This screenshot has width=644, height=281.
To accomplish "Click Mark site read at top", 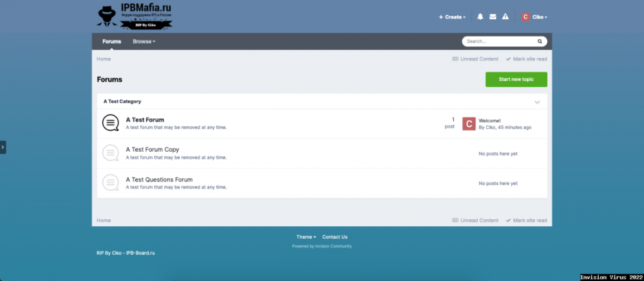I will pyautogui.click(x=526, y=59).
